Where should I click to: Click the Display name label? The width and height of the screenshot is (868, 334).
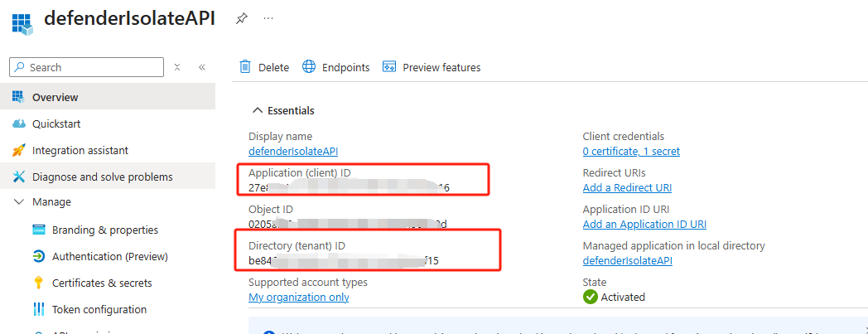pos(280,136)
